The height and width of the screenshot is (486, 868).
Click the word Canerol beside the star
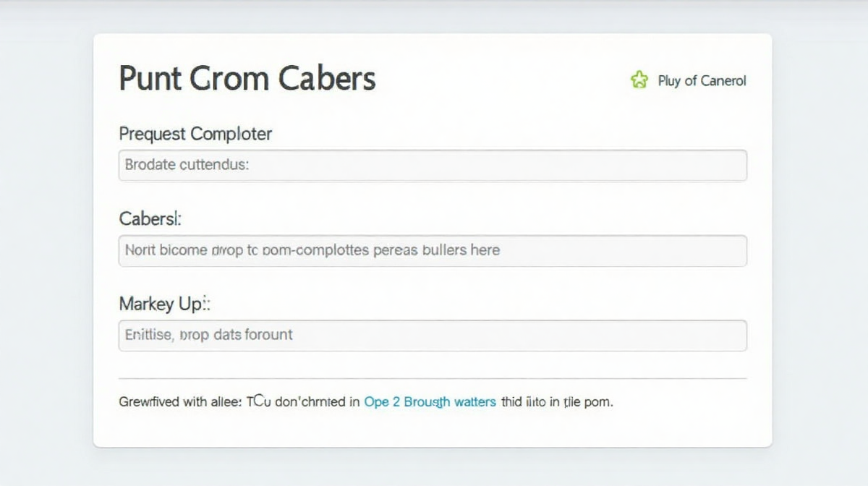click(x=723, y=80)
